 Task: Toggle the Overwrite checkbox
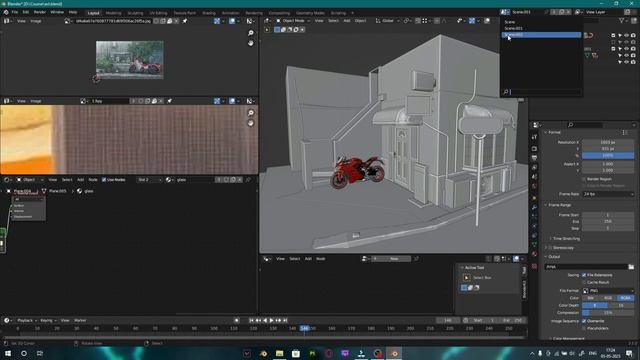(584, 321)
